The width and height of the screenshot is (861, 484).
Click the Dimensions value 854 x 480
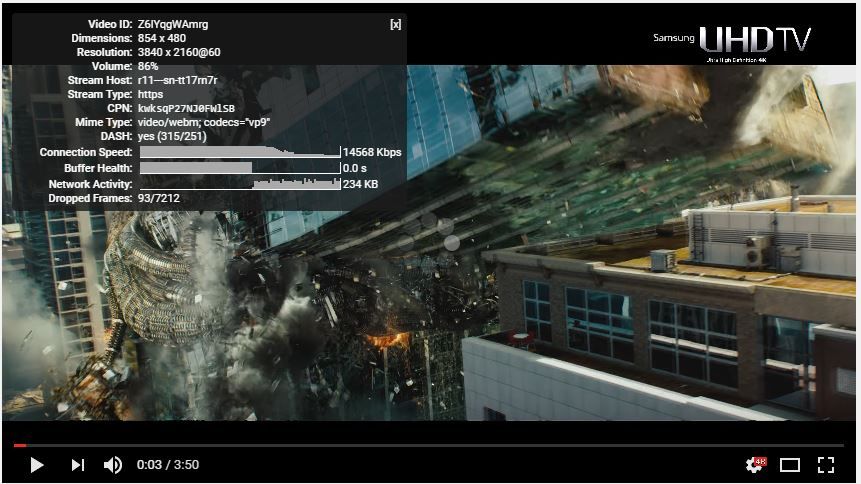coord(162,38)
